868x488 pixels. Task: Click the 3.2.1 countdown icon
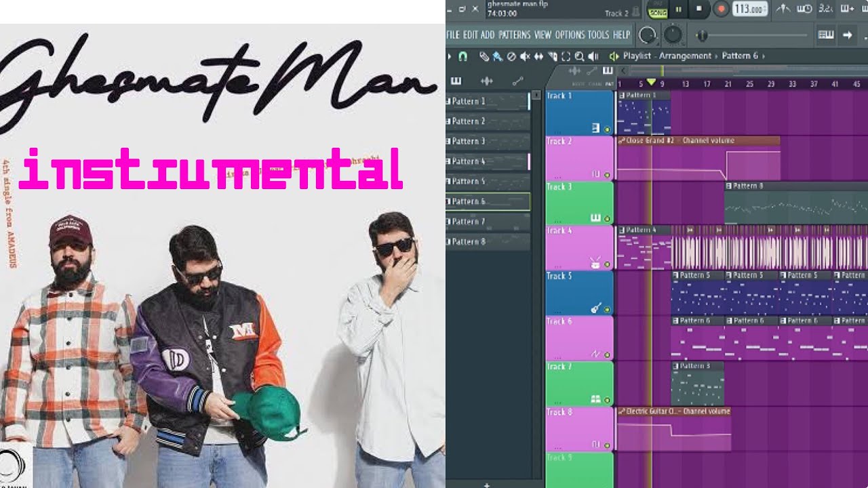[825, 8]
